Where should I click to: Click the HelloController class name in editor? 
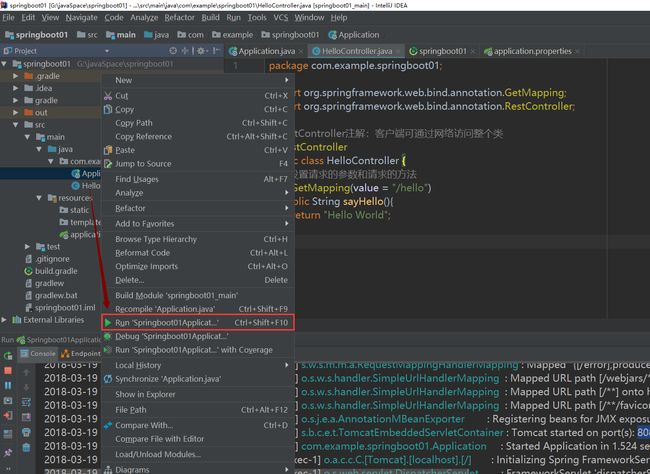(x=363, y=161)
